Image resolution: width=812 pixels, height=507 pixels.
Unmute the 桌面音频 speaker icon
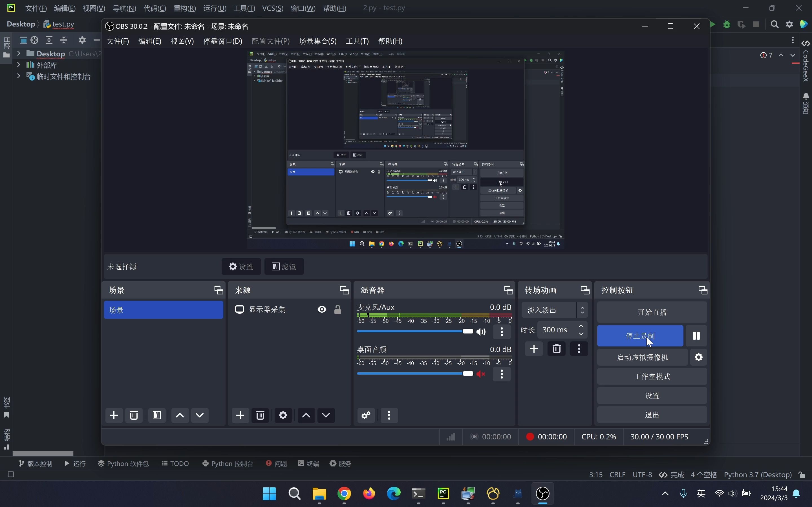(481, 374)
